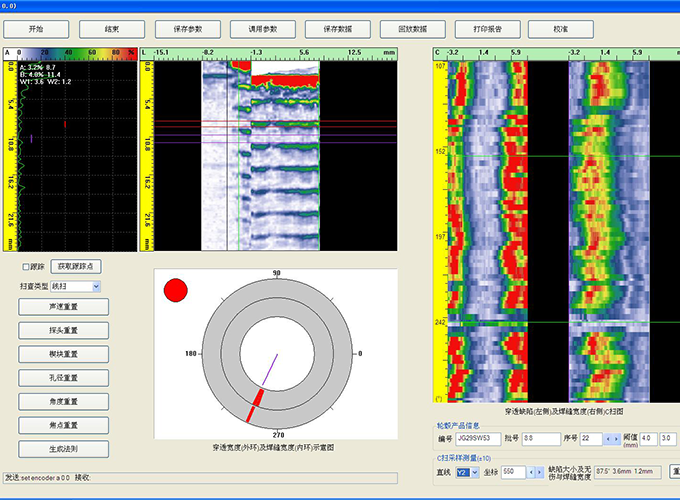Click the 编号 input field

point(477,438)
